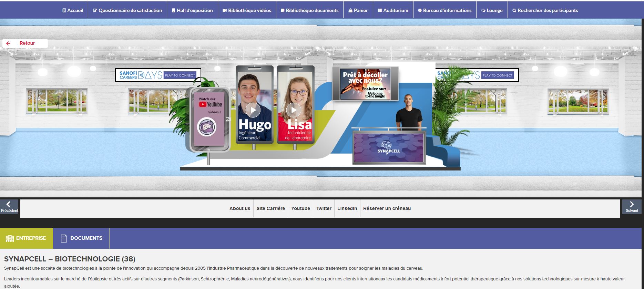The width and height of the screenshot is (644, 289).
Task: Open Bureau d'informations
Action: 445,10
